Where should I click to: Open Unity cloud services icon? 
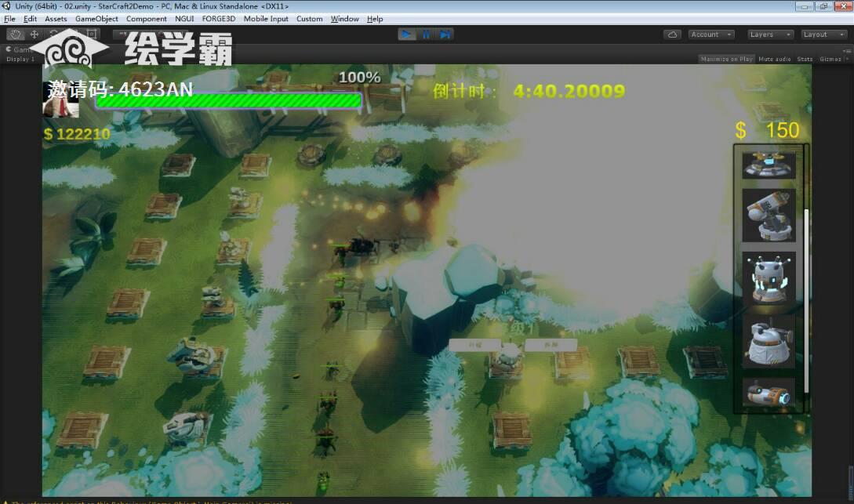(x=673, y=34)
